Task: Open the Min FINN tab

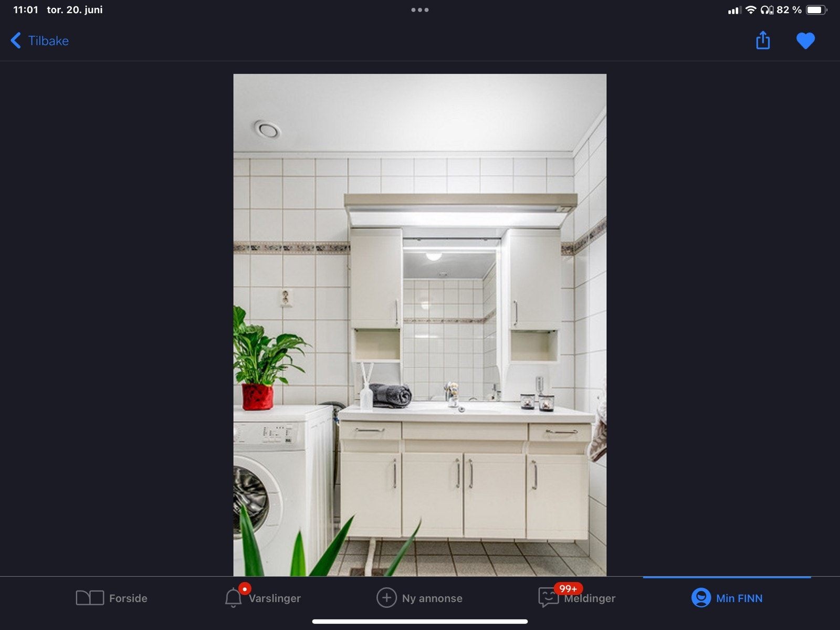Action: click(x=727, y=598)
